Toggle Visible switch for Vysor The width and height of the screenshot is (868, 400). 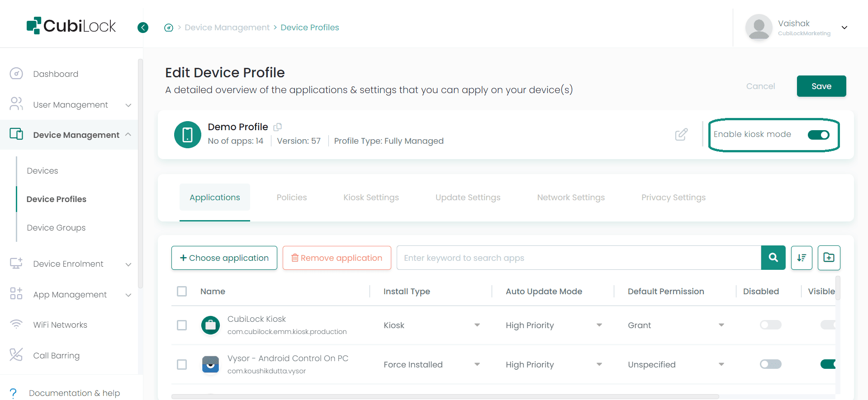828,364
